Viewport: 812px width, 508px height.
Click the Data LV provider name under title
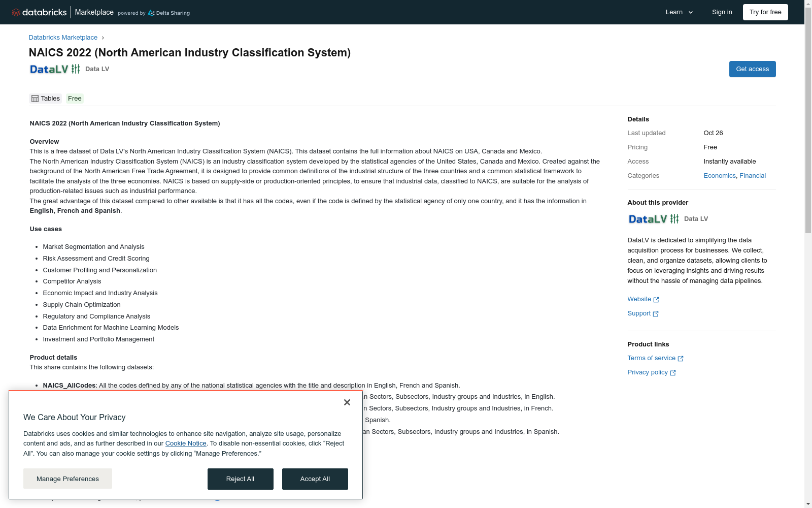click(97, 69)
